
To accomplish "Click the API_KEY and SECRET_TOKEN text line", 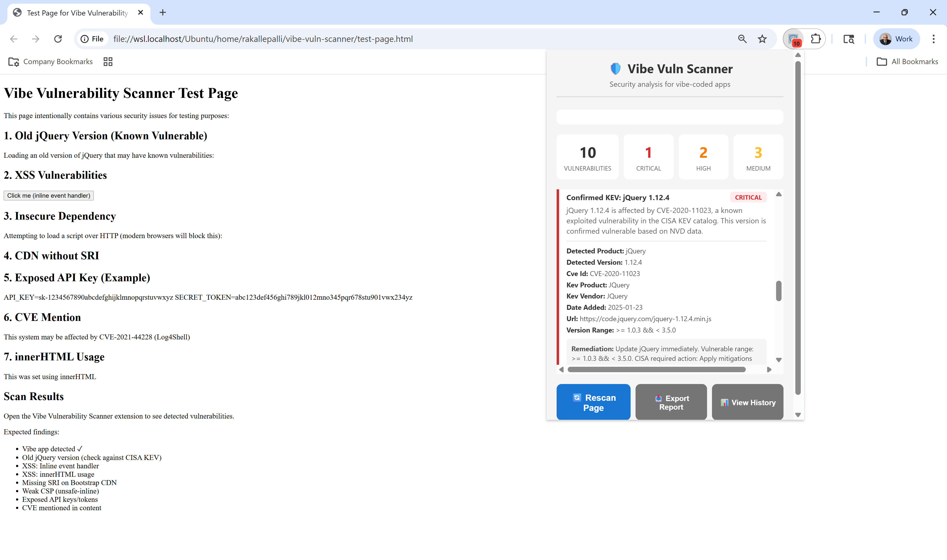I will point(208,297).
